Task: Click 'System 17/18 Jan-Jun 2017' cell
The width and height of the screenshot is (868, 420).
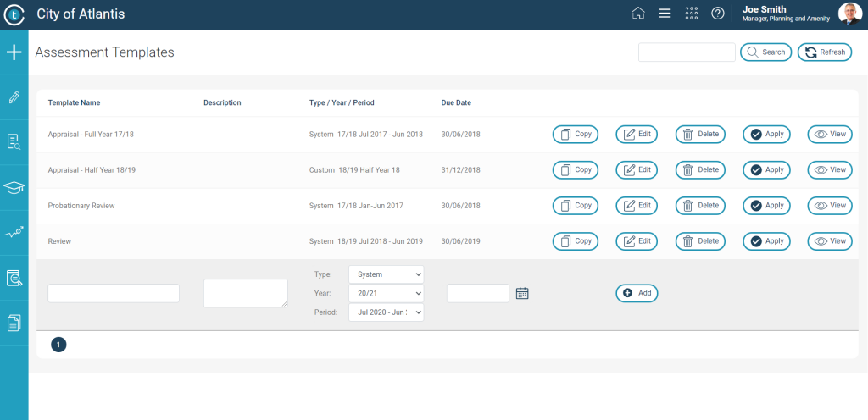Action: pos(356,206)
